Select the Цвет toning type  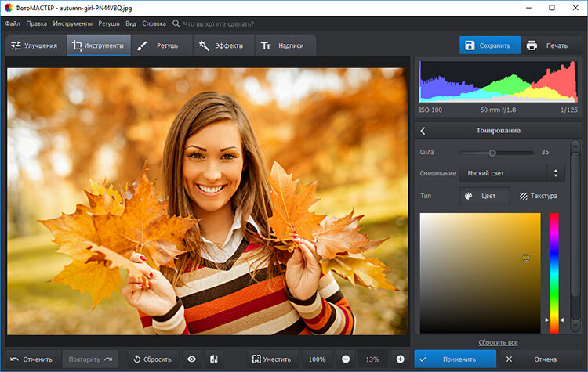[485, 196]
